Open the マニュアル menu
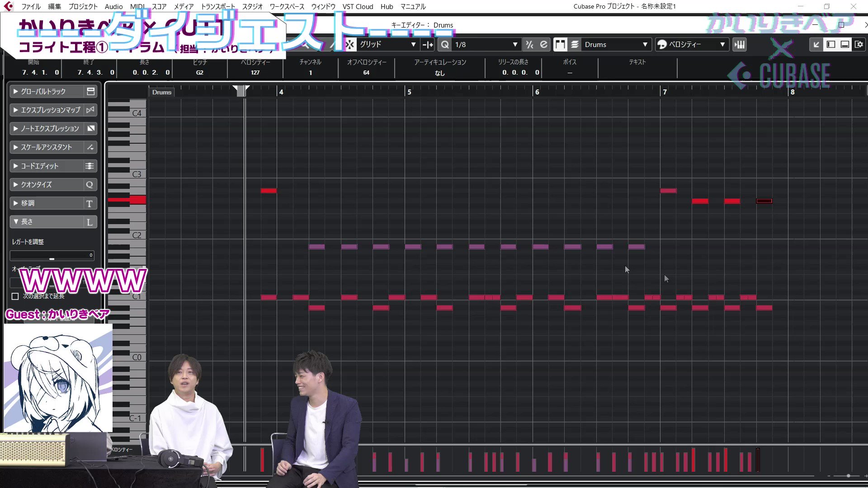The height and width of the screenshot is (488, 868). tap(413, 6)
